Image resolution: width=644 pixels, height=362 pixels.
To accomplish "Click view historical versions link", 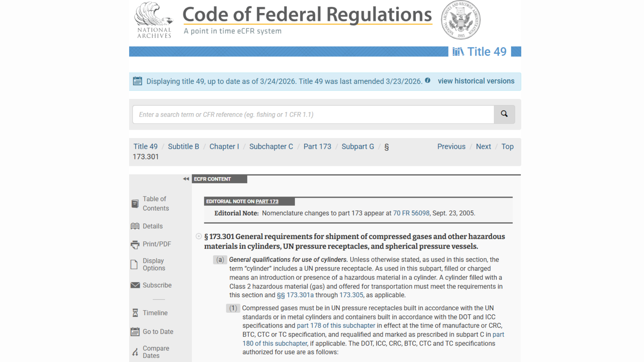I will 476,81.
